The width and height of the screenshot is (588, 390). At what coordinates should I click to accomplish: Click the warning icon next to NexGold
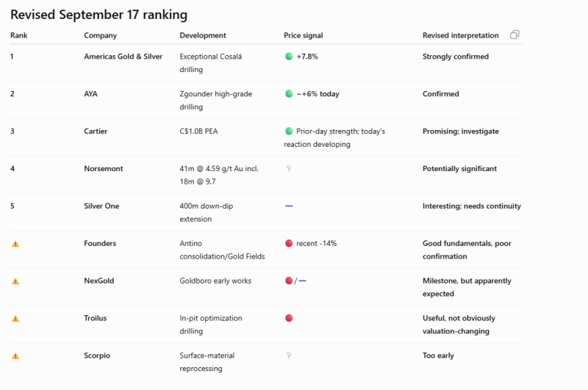pyautogui.click(x=15, y=281)
